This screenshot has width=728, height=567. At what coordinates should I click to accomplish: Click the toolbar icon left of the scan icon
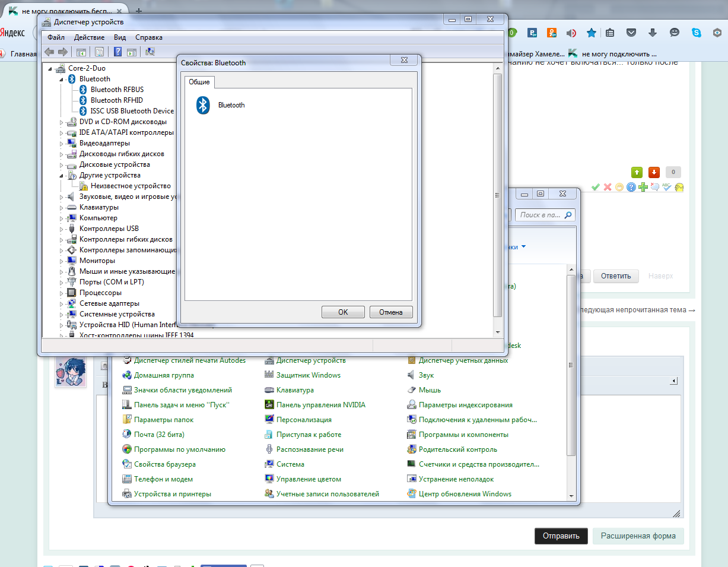[132, 52]
